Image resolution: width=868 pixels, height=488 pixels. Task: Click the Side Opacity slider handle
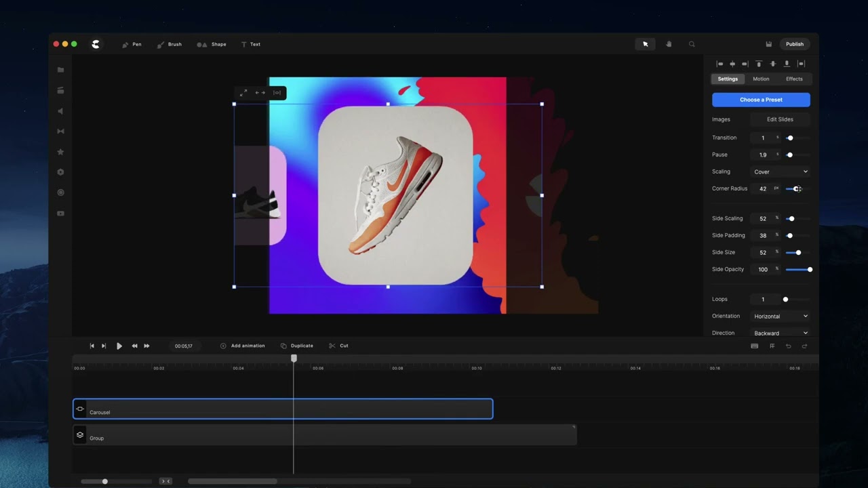tap(810, 269)
